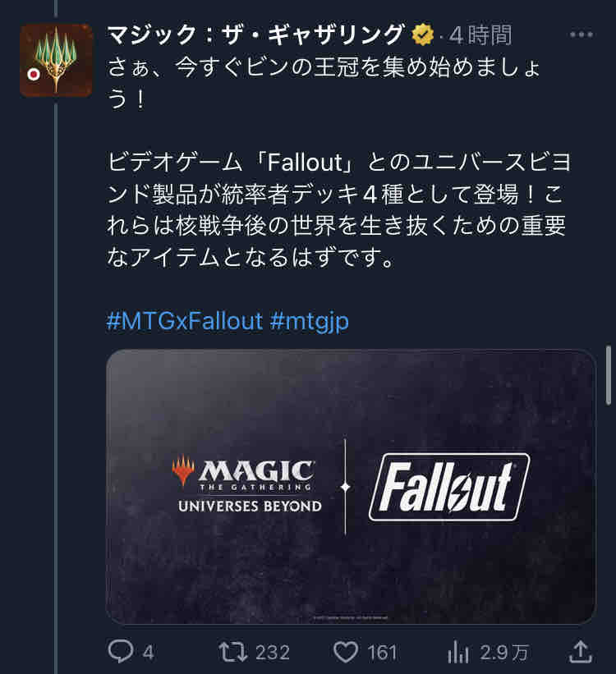Viewport: 616px width, 674px height.
Task: Open view analytics bar chart icon
Action: [x=457, y=652]
